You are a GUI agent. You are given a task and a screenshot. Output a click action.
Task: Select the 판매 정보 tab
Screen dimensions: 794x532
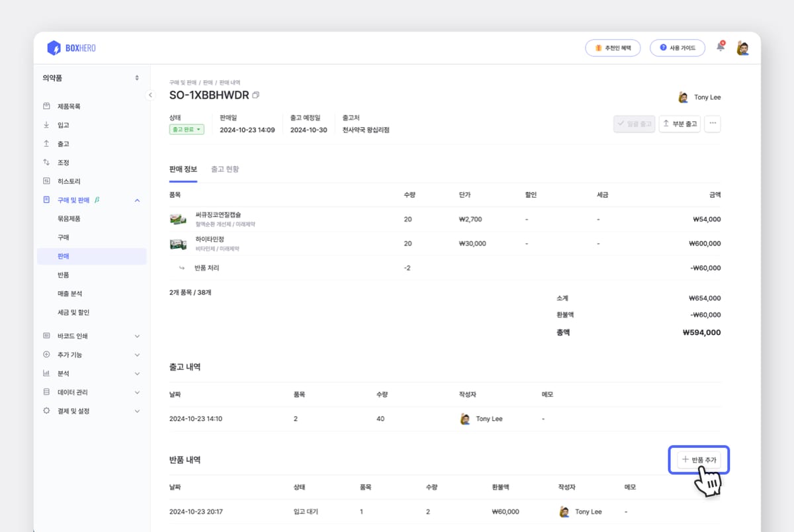[183, 169]
